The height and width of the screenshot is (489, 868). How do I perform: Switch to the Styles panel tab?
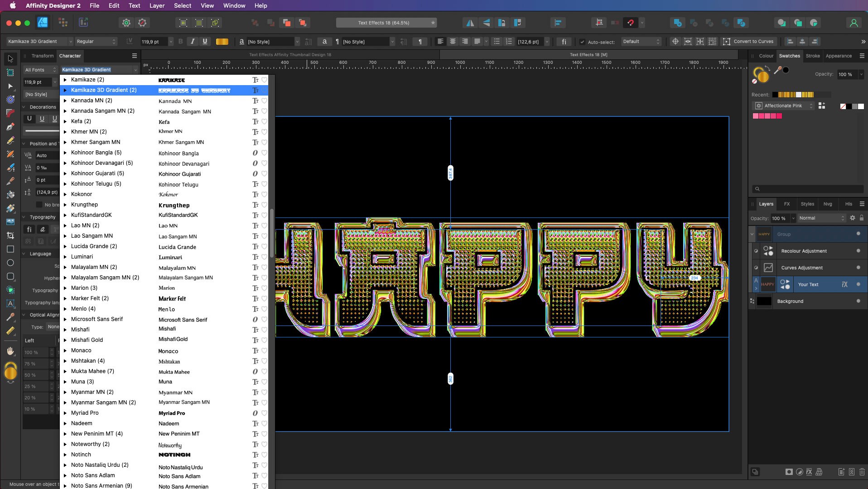click(x=807, y=204)
